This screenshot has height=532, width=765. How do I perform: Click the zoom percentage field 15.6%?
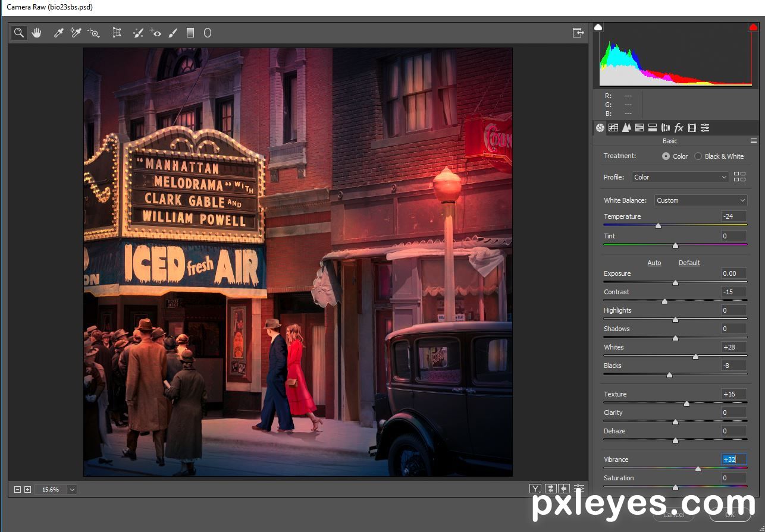[51, 489]
